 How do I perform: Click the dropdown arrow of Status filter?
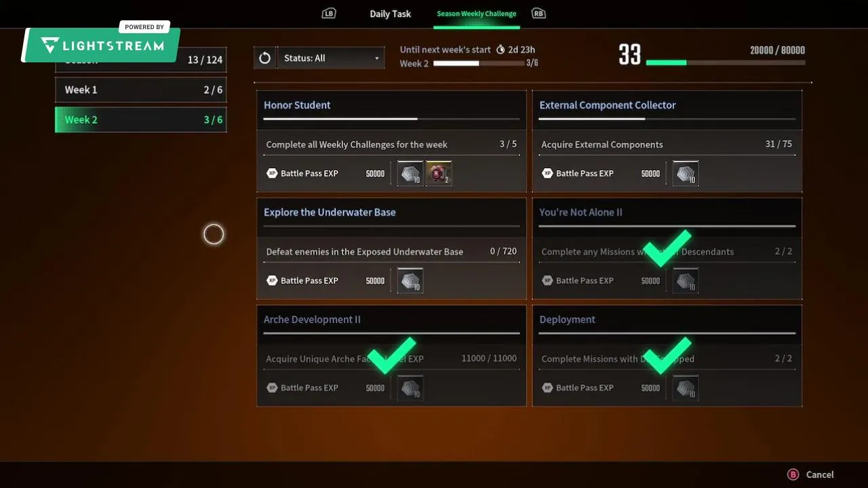tap(377, 59)
